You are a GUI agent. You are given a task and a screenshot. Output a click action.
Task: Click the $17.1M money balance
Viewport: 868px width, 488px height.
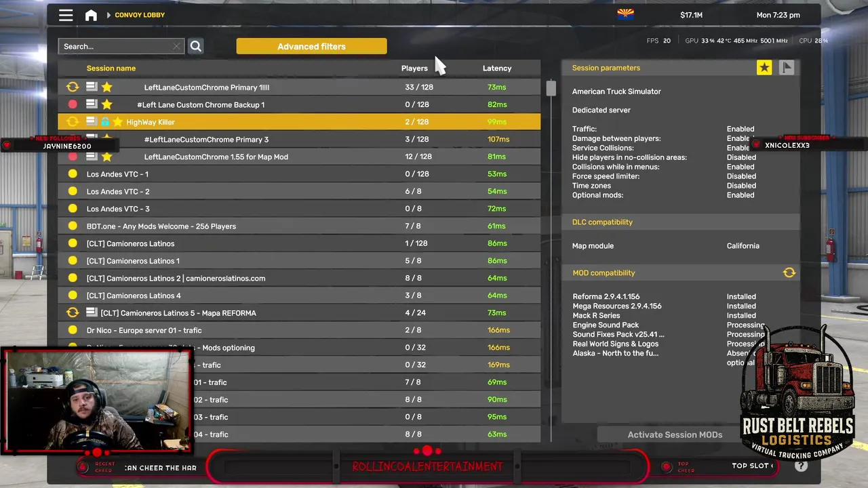[691, 15]
